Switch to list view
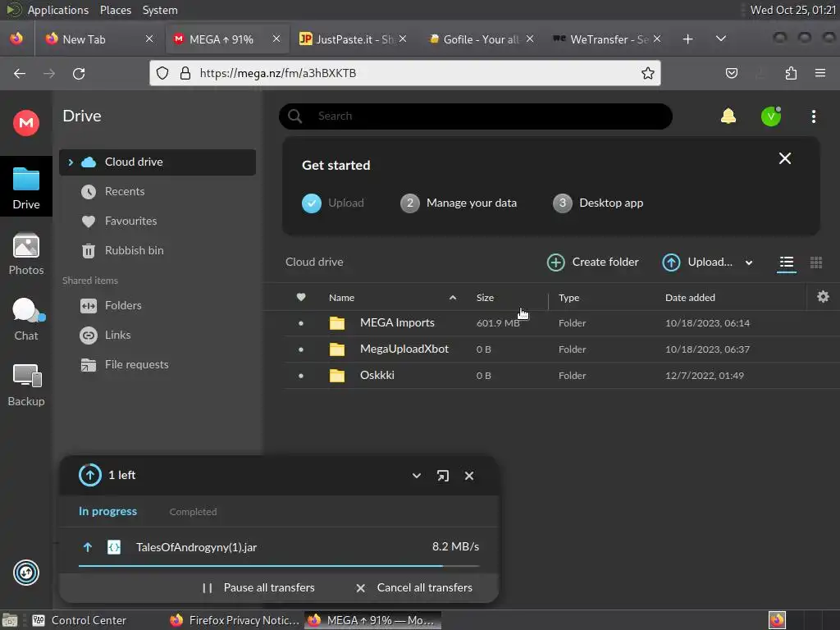 tap(786, 262)
